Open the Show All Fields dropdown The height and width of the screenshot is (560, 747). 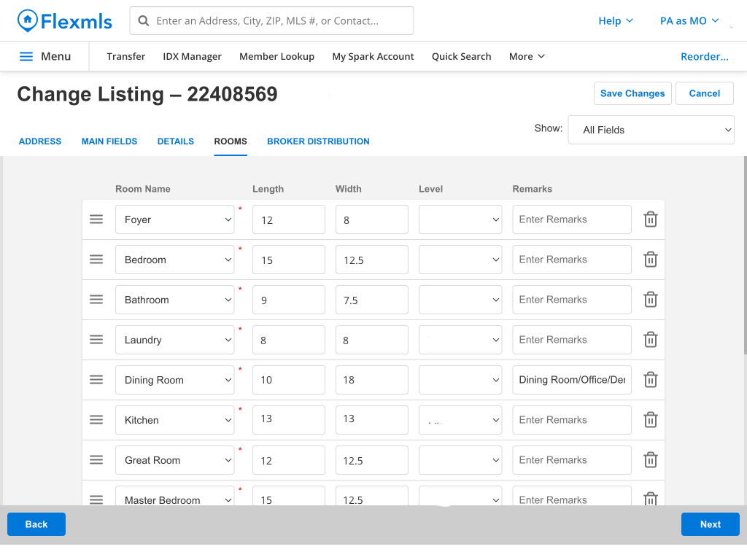pos(651,130)
